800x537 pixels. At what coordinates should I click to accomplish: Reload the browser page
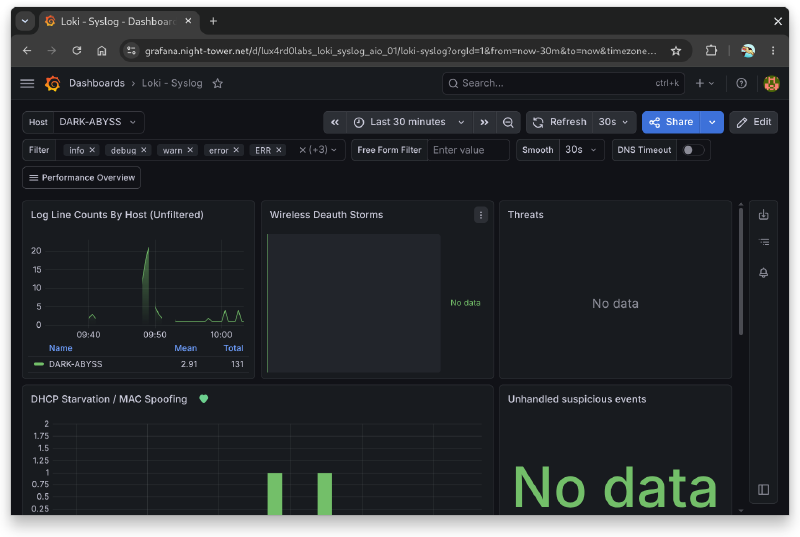pos(77,50)
